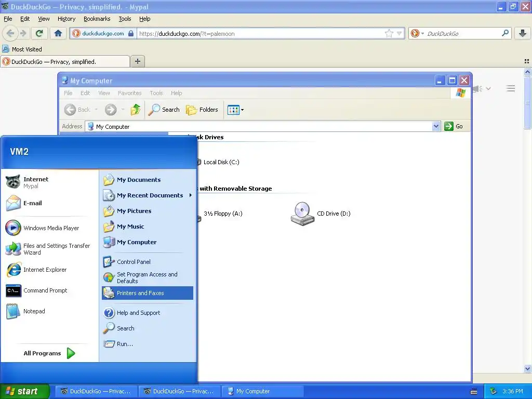Open the URL bar history dropdown

tap(400, 33)
